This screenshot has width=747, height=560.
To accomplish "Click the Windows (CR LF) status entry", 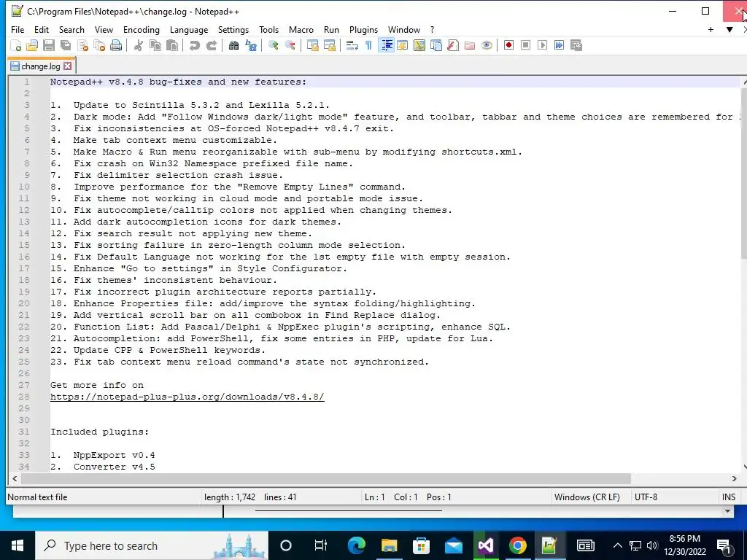I will coord(587,497).
